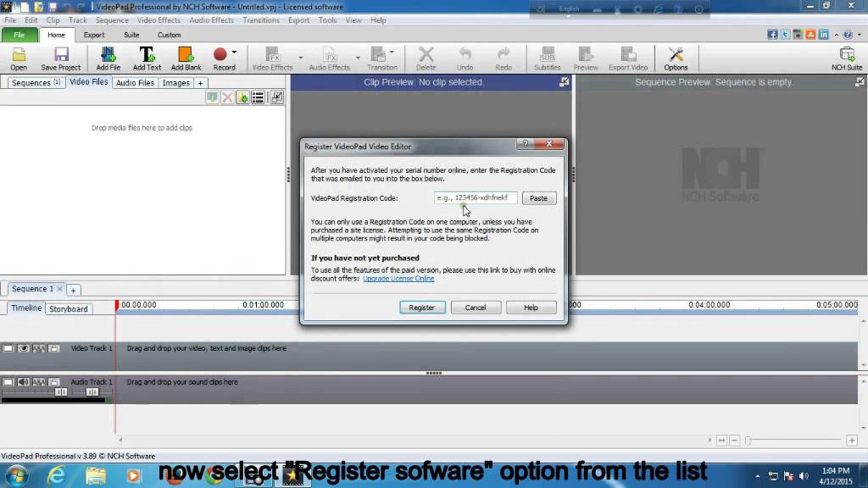Show hidden system tray icons
This screenshot has height=488, width=868.
[757, 476]
